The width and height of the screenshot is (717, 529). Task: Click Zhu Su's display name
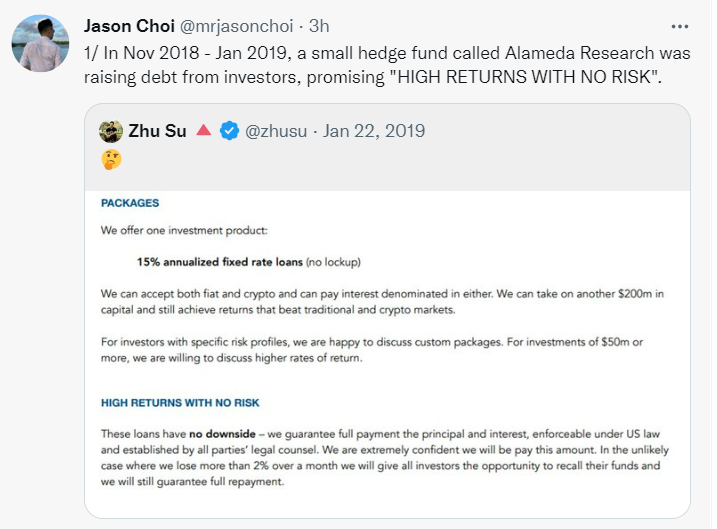click(158, 131)
